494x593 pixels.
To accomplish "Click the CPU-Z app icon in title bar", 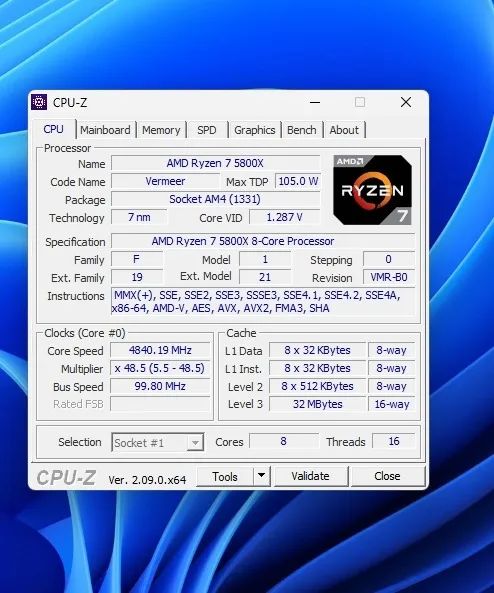I will 39,102.
